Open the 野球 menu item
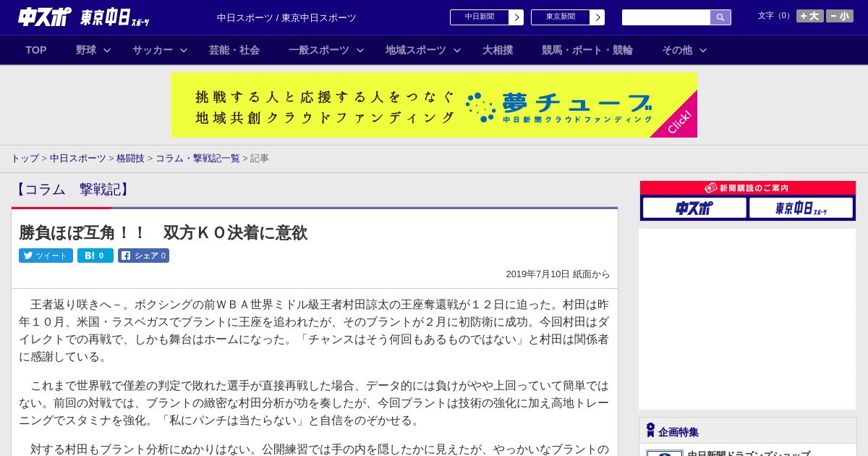868x456 pixels. tap(86, 50)
